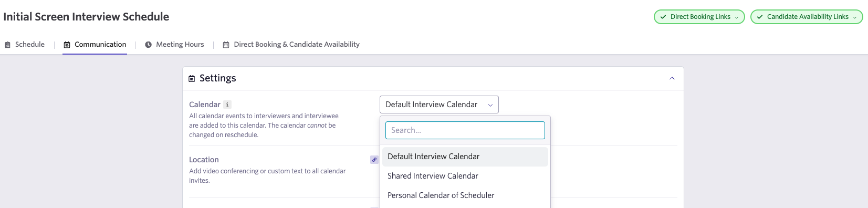This screenshot has height=208, width=868.
Task: Open the Direct Booking Links dropdown
Action: point(699,17)
